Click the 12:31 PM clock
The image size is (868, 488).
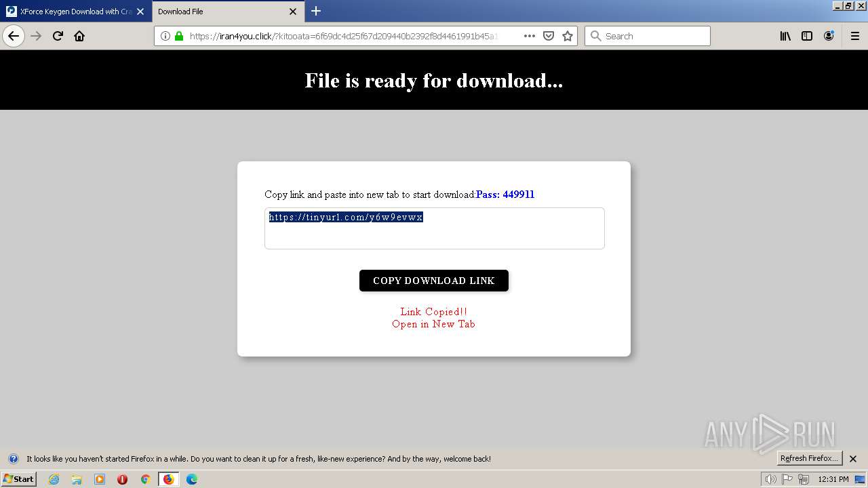[x=833, y=479]
